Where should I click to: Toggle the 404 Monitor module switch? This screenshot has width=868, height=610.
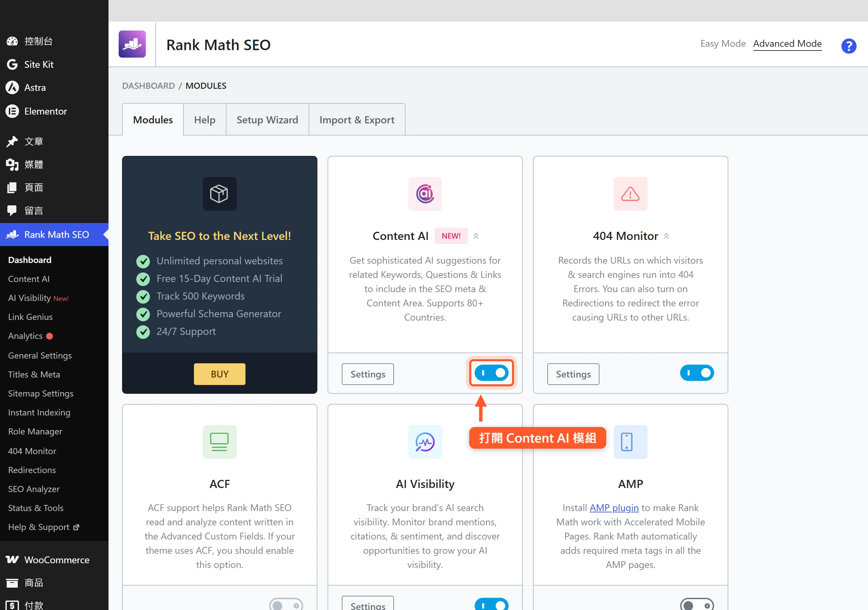coord(697,373)
